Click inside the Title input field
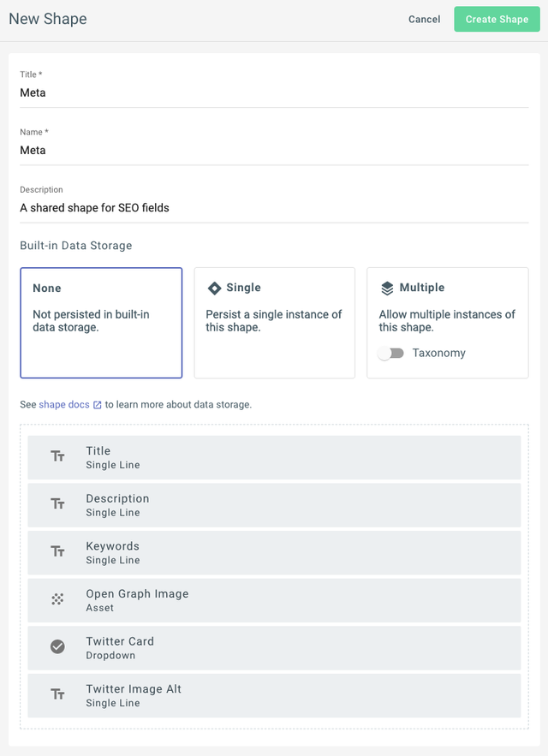Image resolution: width=548 pixels, height=756 pixels. 274,92
